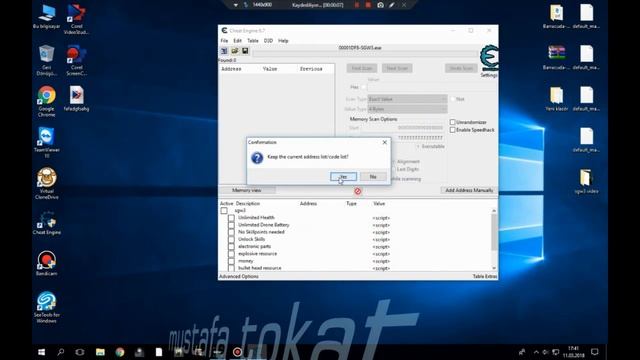Open the video file next to Chrome icon

click(76, 98)
